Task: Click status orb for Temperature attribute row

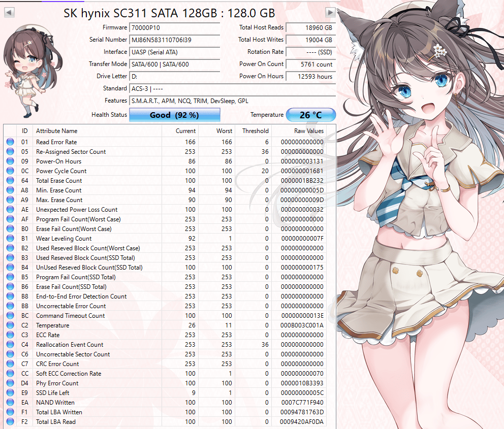Action: [10, 325]
